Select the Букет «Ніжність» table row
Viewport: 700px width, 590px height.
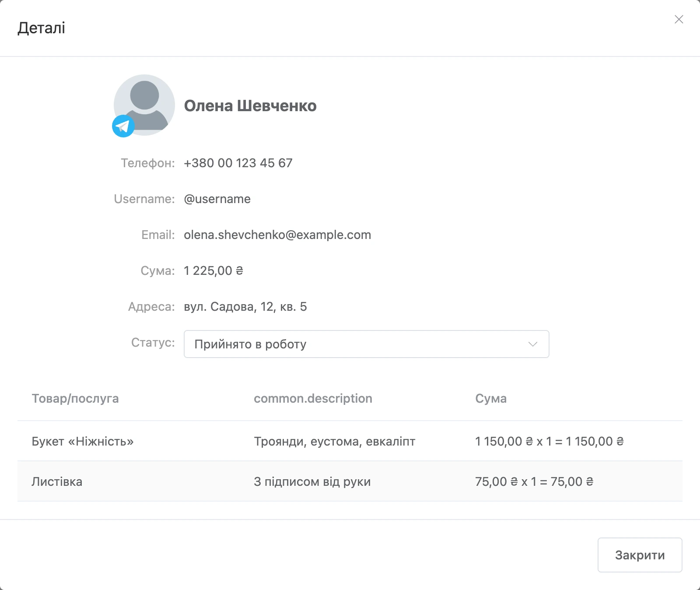350,441
